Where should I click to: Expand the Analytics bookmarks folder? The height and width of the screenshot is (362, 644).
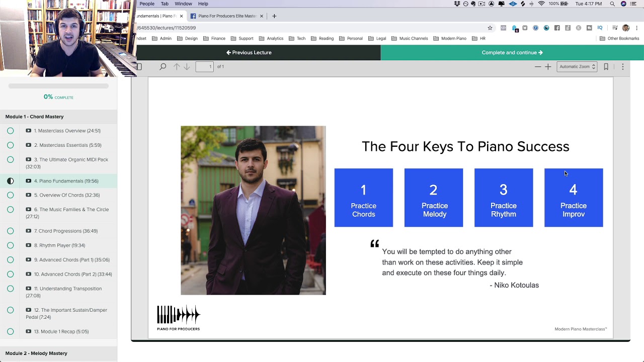(271, 38)
